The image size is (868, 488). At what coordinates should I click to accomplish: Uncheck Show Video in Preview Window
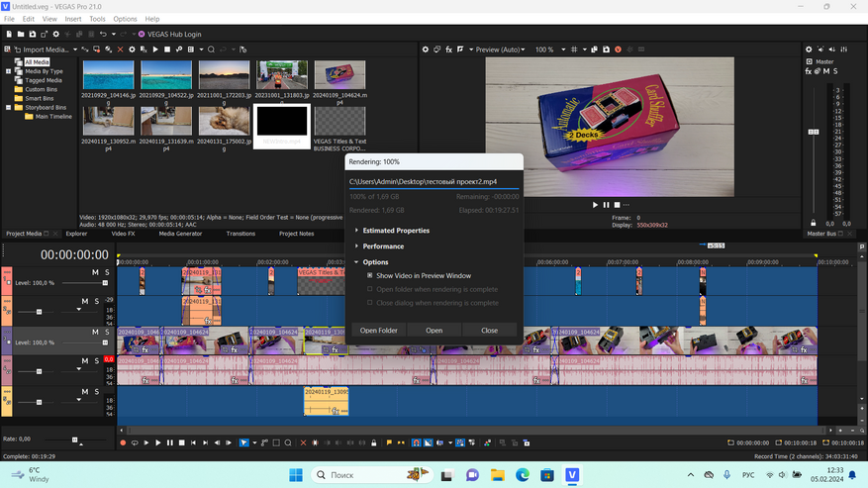tap(370, 275)
